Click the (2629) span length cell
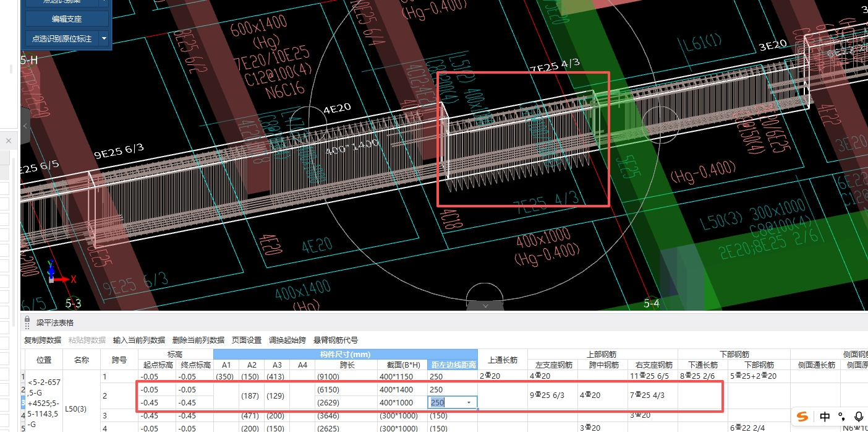The height and width of the screenshot is (432, 868). (346, 403)
